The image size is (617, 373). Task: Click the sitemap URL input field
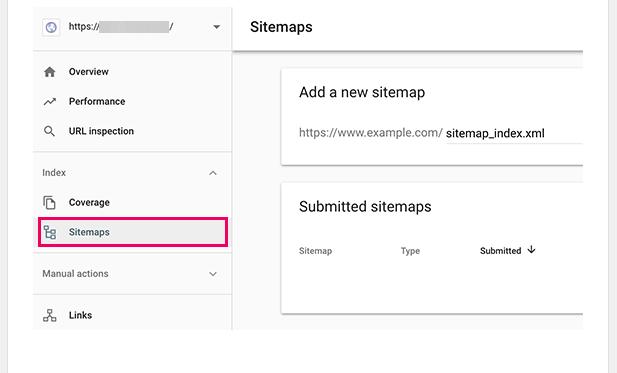(514, 133)
